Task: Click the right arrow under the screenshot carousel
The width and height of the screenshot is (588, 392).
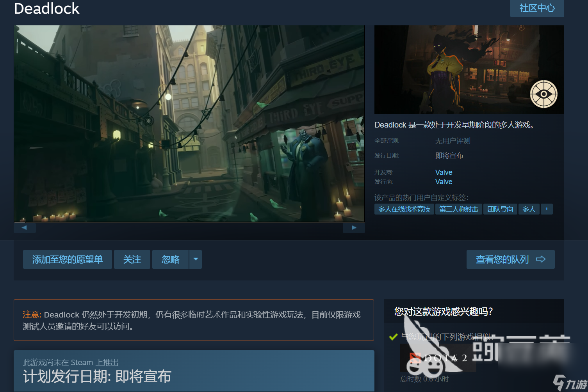Action: pos(354,228)
